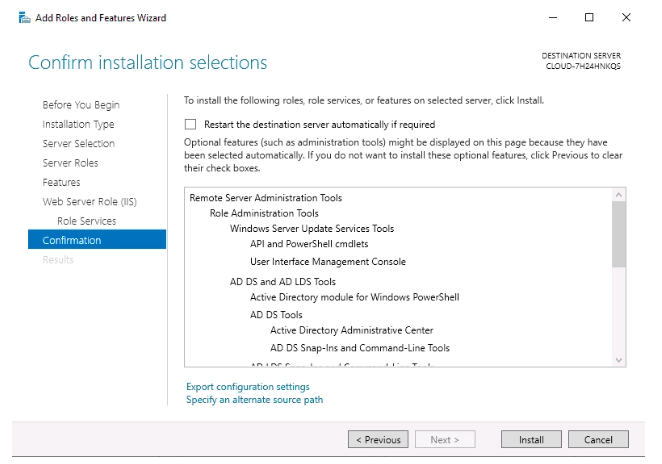This screenshot has width=662, height=464.
Task: Select Server Selection step
Action: (x=79, y=144)
